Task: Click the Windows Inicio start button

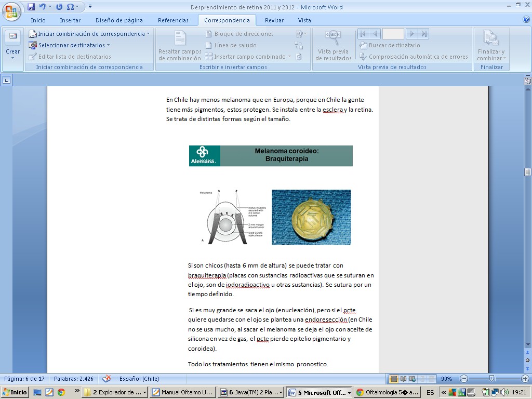Action: point(16,392)
